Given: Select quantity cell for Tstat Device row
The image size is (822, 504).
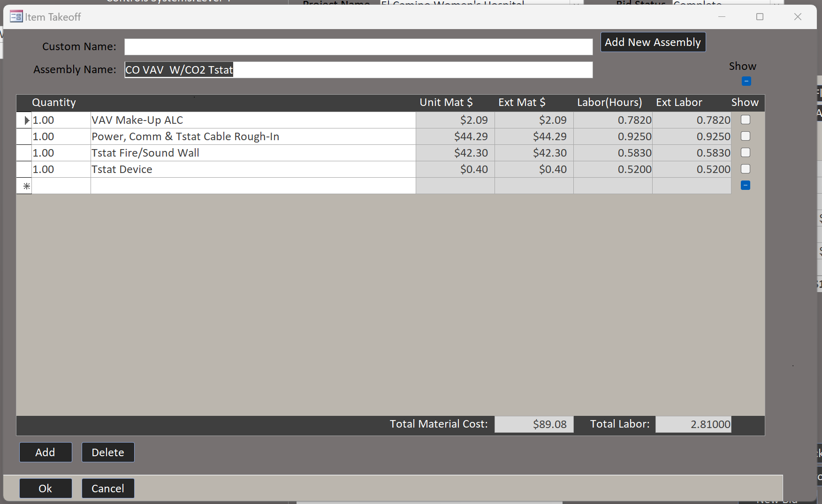Looking at the screenshot, I should 61,170.
